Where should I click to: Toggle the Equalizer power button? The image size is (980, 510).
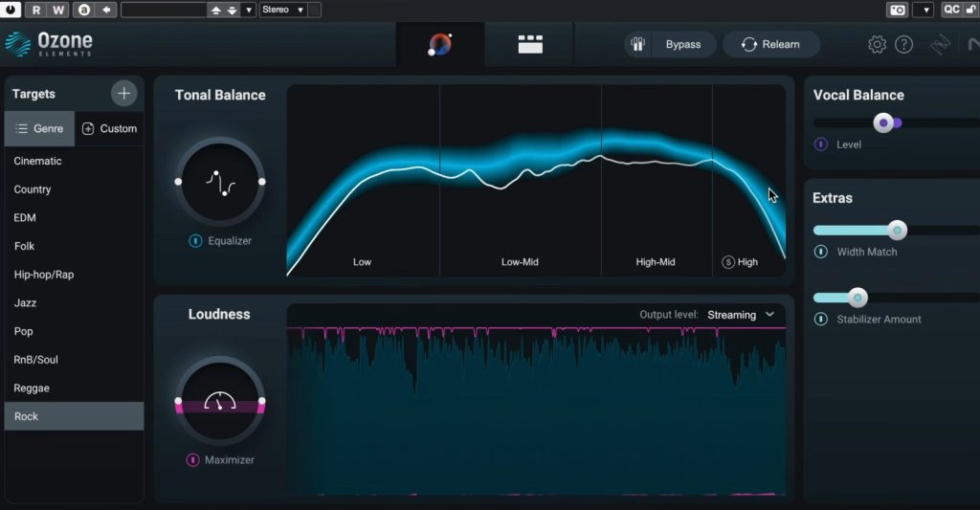pyautogui.click(x=195, y=241)
